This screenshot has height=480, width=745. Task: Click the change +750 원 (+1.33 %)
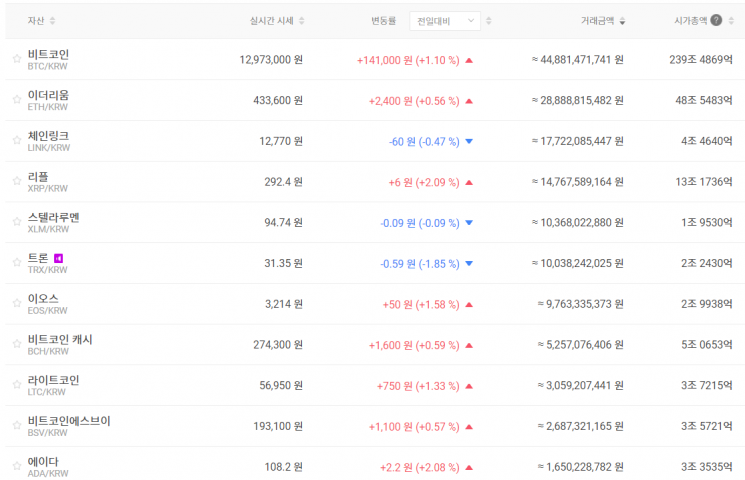(418, 386)
